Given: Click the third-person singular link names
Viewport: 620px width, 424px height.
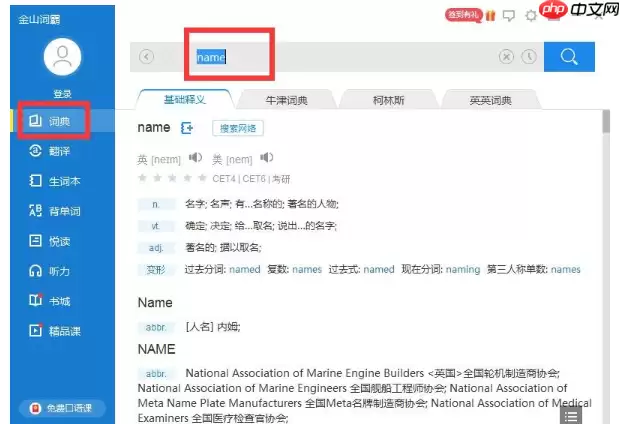Looking at the screenshot, I should click(565, 269).
